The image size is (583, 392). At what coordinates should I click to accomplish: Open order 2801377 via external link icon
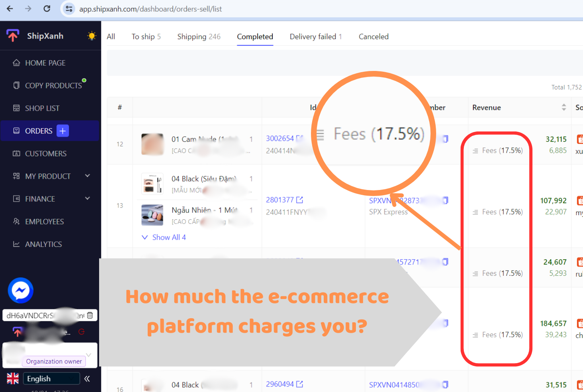coord(299,199)
